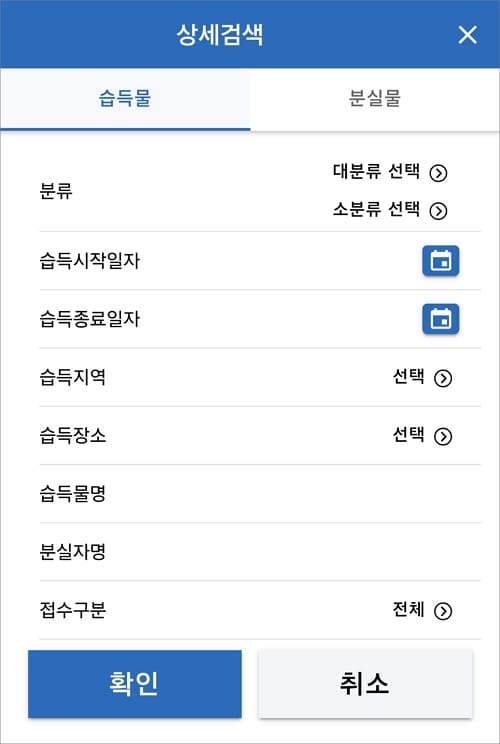Screen dimensions: 500x744
Task: Change 접수구분 from 전체
Action: click(422, 610)
